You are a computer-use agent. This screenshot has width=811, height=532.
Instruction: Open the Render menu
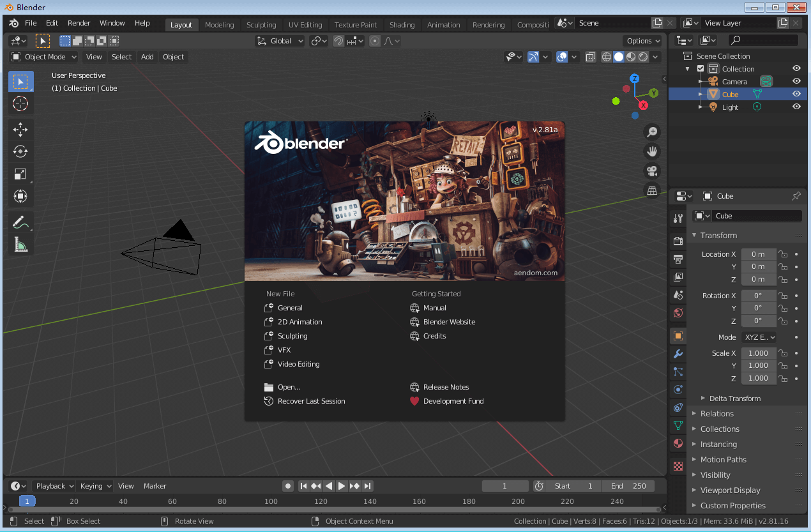(x=79, y=23)
